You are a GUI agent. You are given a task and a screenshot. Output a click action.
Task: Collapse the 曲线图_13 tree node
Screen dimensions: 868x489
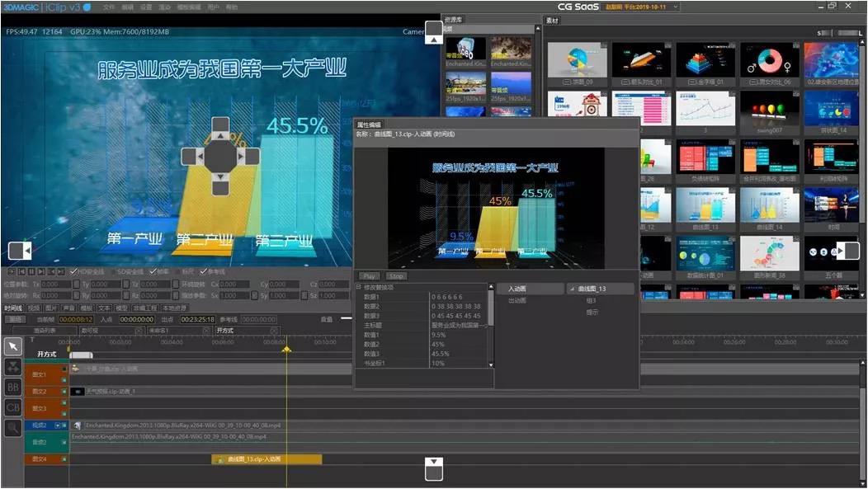pos(571,289)
